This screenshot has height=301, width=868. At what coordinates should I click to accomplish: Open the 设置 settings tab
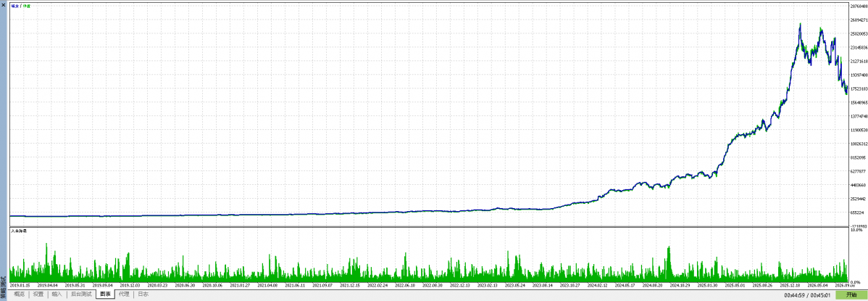38,294
